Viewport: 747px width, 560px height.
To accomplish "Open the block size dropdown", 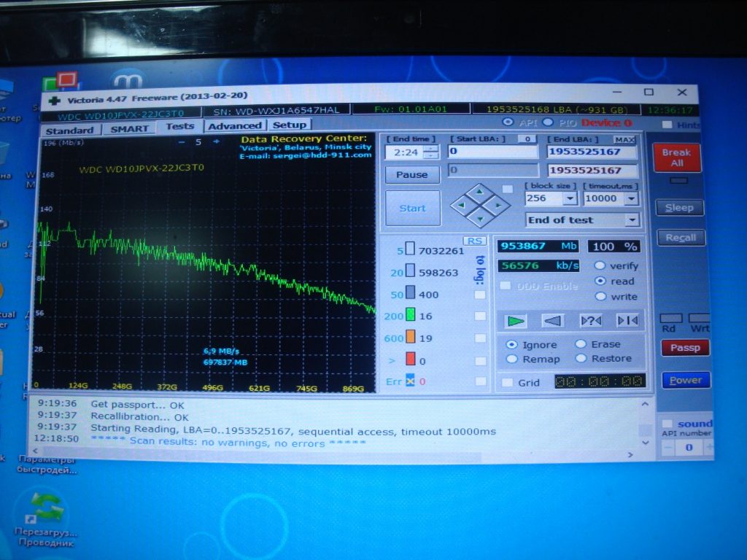I will [570, 198].
